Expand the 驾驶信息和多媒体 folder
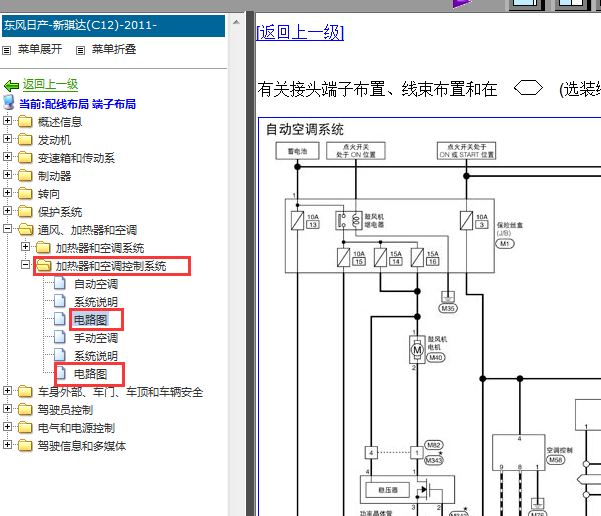 tap(7, 445)
